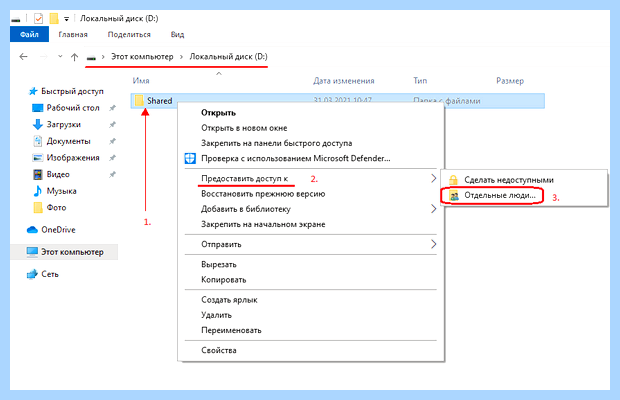Click the Сеть network icon
This screenshot has height=400, width=620.
click(x=32, y=274)
